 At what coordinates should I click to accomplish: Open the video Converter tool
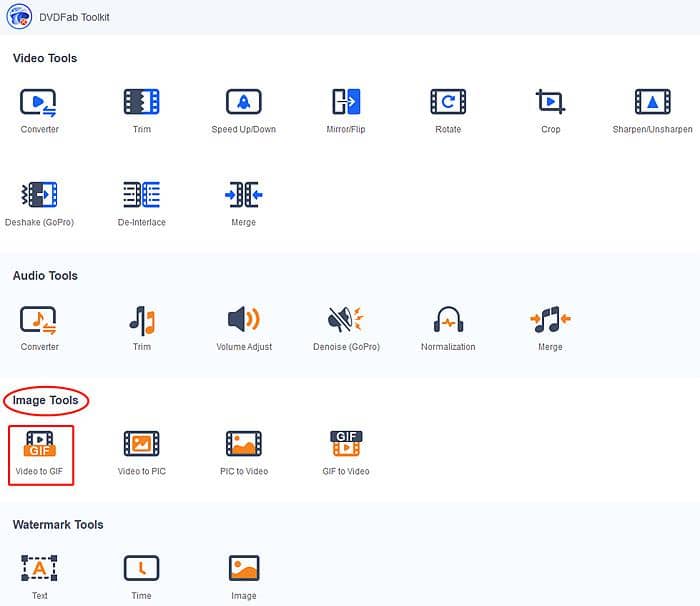39,111
